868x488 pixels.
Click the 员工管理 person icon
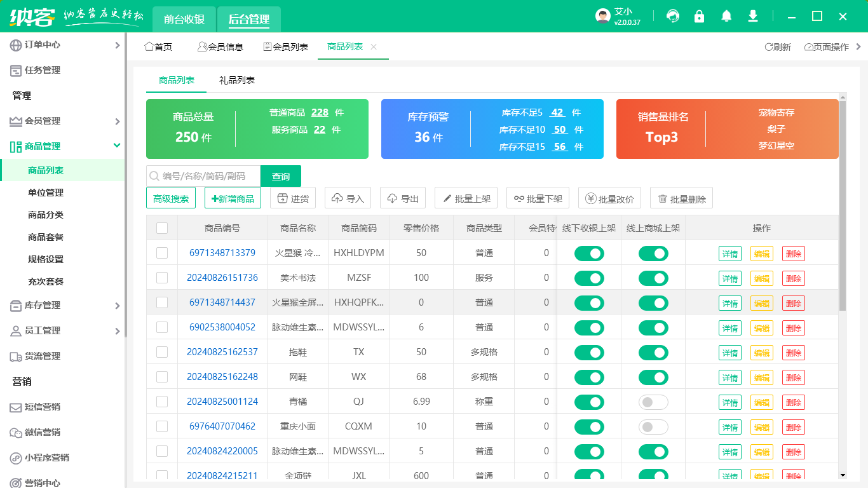pos(16,331)
